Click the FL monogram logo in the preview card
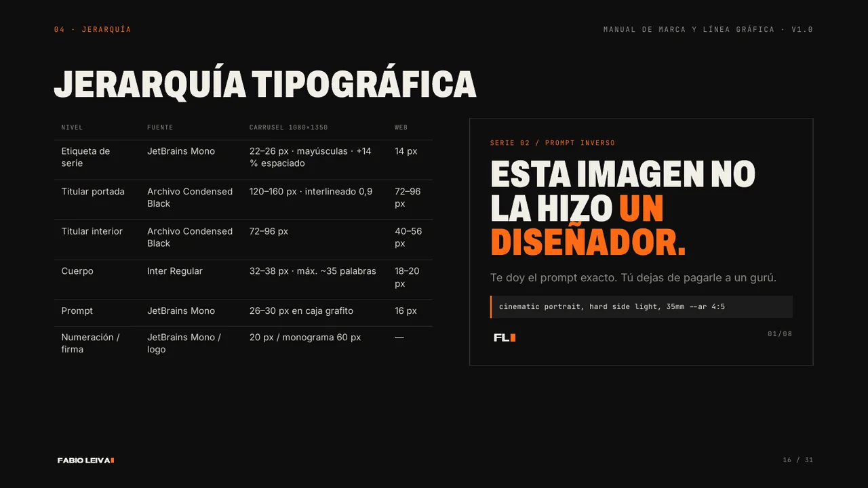The height and width of the screenshot is (488, 868). [x=505, y=338]
